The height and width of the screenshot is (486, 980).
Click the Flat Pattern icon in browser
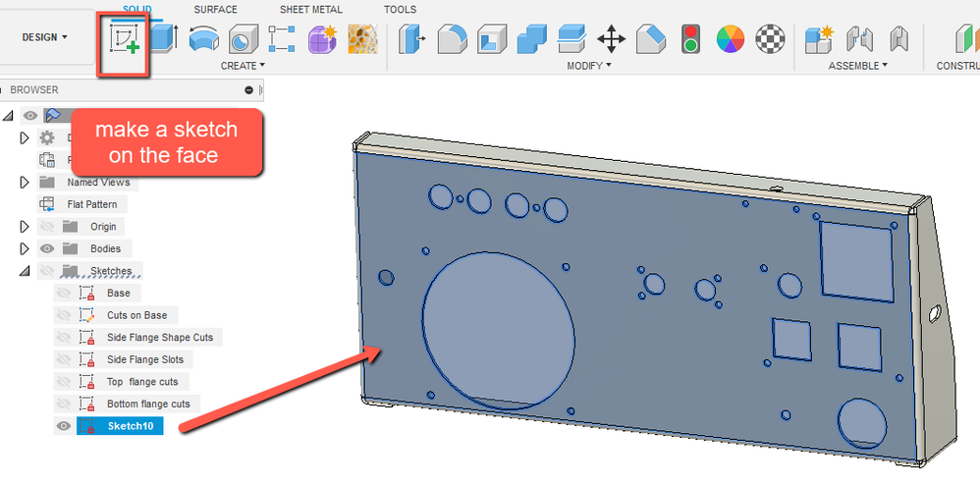tap(47, 204)
